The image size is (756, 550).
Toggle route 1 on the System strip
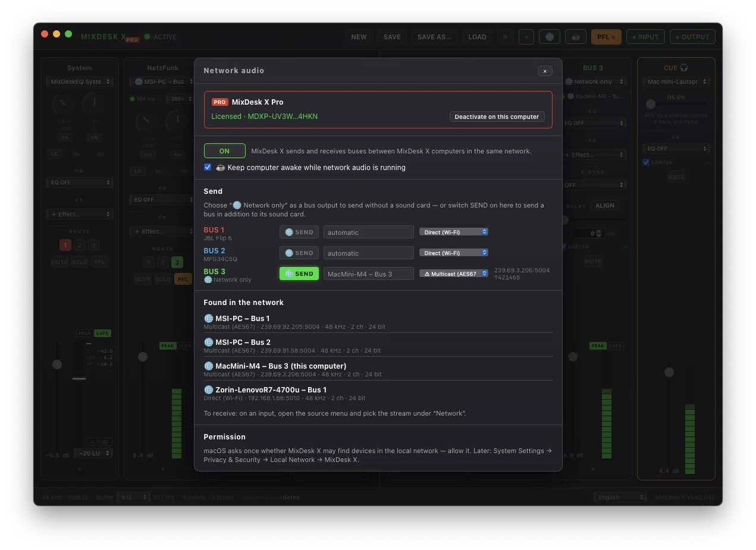click(x=65, y=245)
